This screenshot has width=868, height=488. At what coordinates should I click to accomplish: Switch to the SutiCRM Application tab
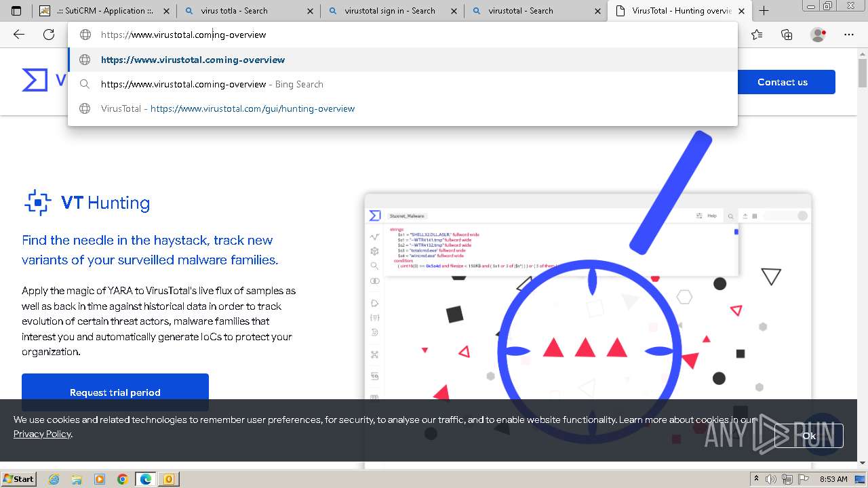[x=104, y=11]
